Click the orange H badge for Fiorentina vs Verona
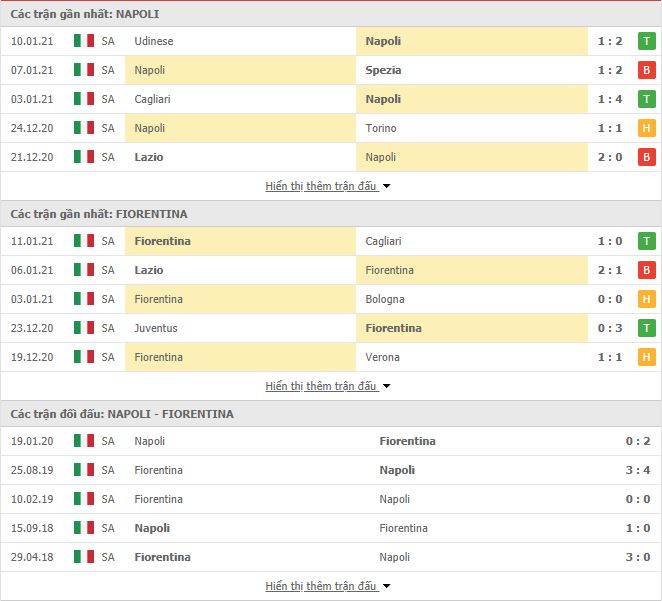Viewport: 662px width, 601px height. click(646, 357)
